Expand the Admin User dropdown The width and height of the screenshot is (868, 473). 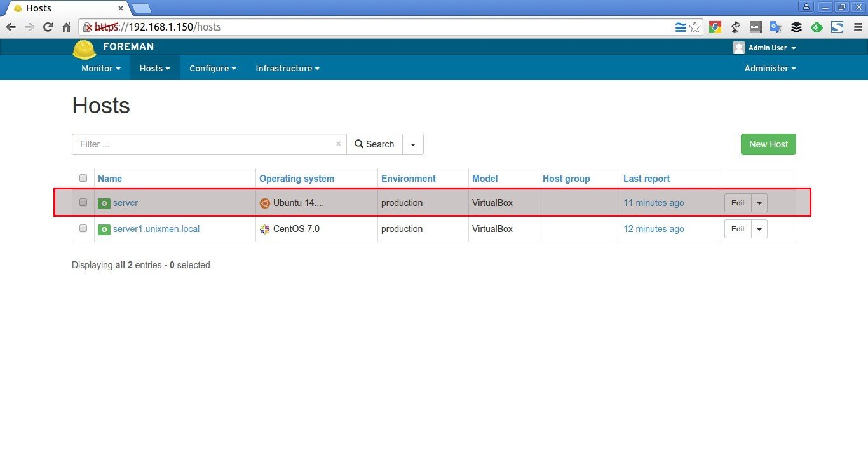point(772,48)
